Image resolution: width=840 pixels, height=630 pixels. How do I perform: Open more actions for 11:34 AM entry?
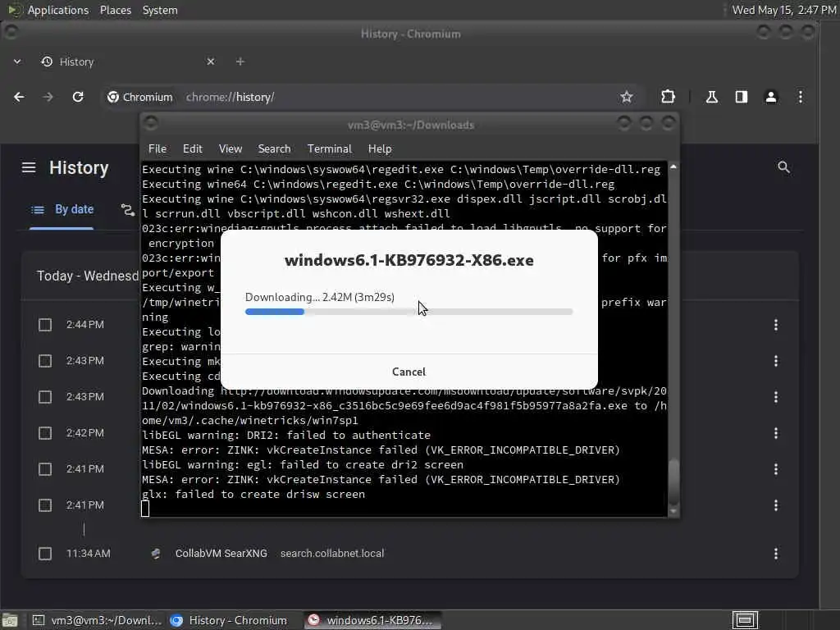(776, 554)
